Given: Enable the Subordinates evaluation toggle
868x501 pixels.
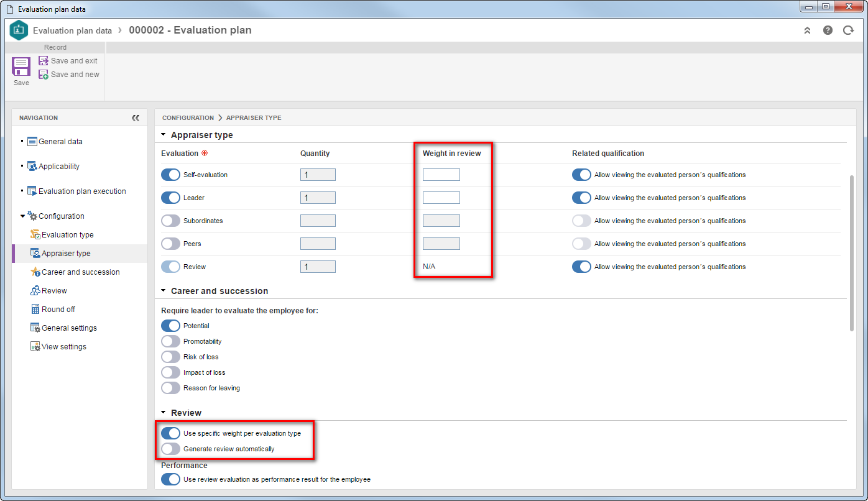Looking at the screenshot, I should click(x=170, y=221).
